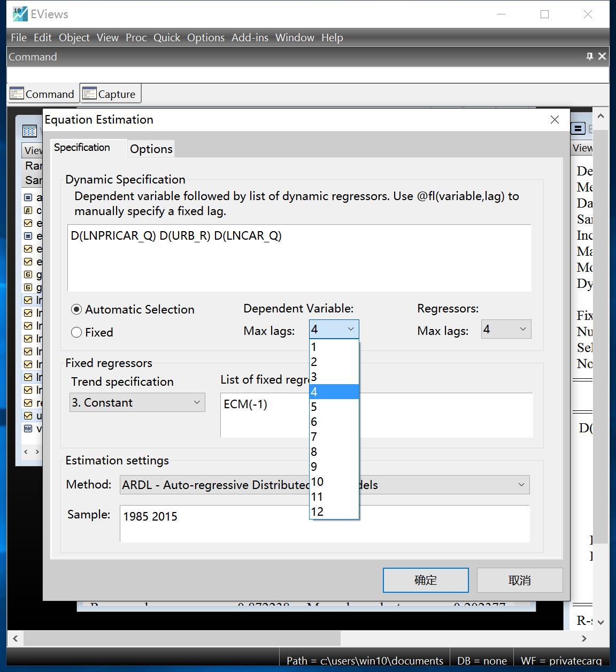The width and height of the screenshot is (616, 672).
Task: Pick 6 from the Max lags list
Action: pos(334,422)
